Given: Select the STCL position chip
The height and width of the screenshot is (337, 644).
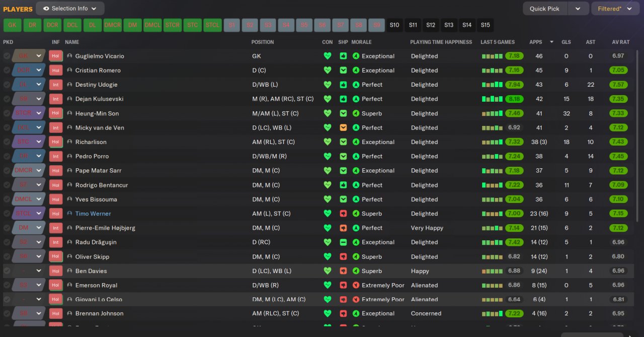Looking at the screenshot, I should click(212, 25).
